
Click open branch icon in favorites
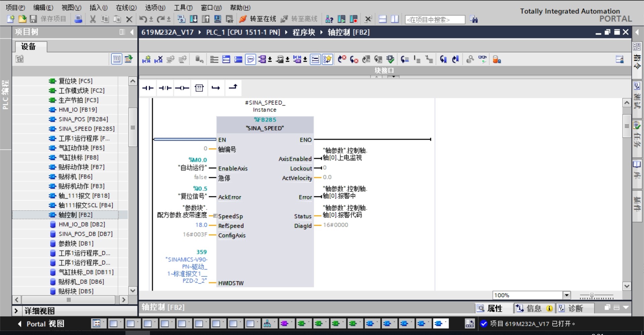pyautogui.click(x=216, y=88)
